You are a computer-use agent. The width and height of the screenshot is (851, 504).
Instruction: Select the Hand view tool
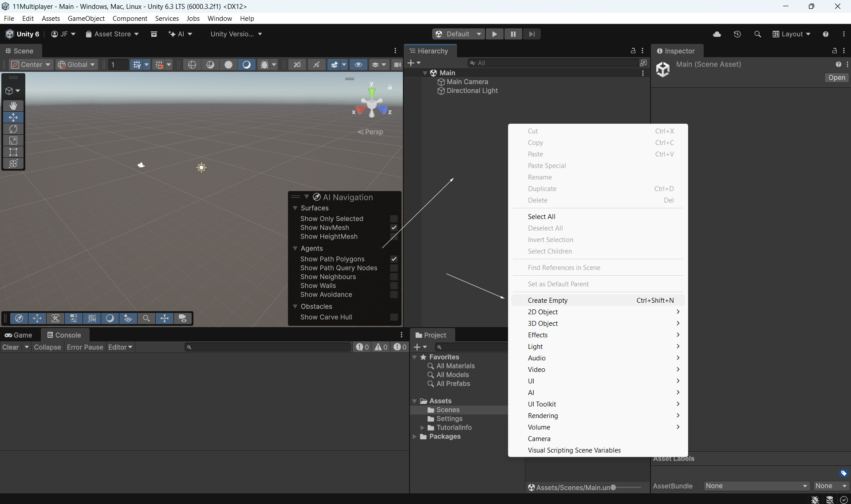pos(13,105)
